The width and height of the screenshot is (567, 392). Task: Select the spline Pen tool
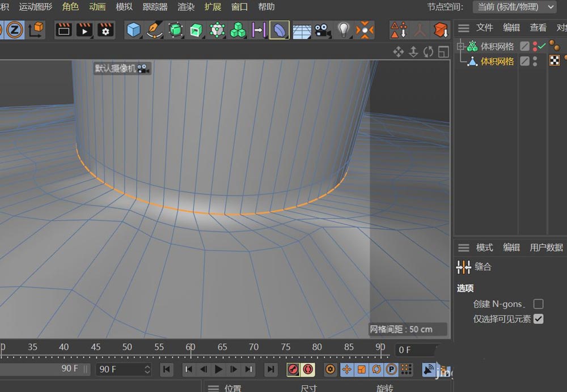click(153, 29)
